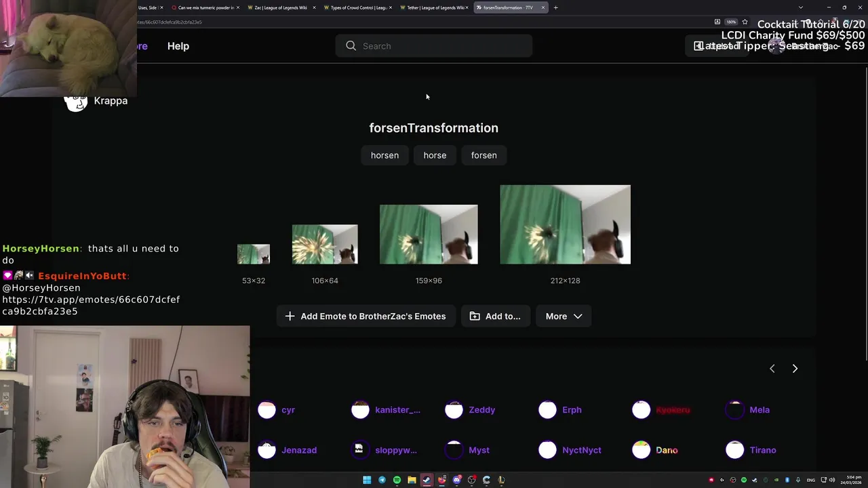Click the horse tag

click(x=435, y=155)
